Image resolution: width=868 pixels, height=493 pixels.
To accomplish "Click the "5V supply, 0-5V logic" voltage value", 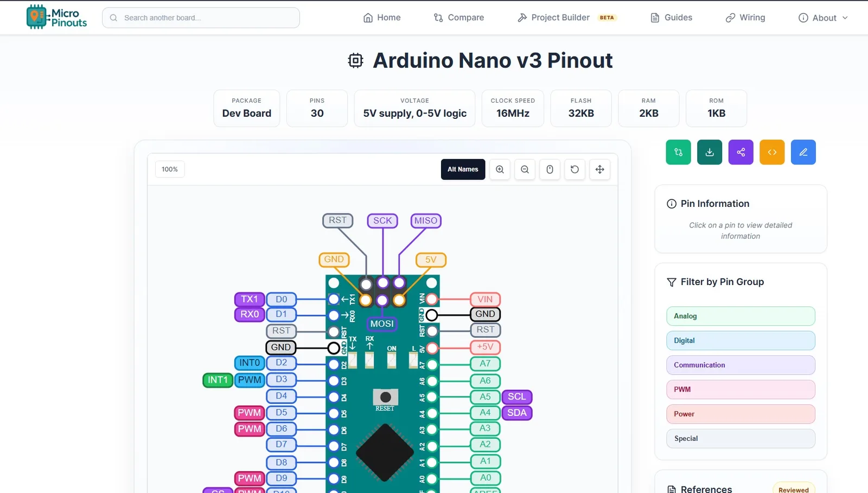I will pos(415,113).
